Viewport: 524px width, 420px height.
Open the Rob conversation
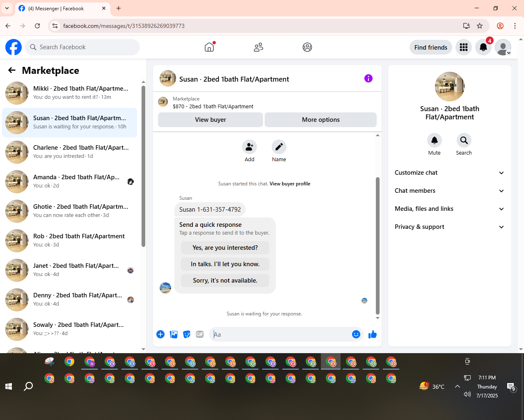(70, 241)
